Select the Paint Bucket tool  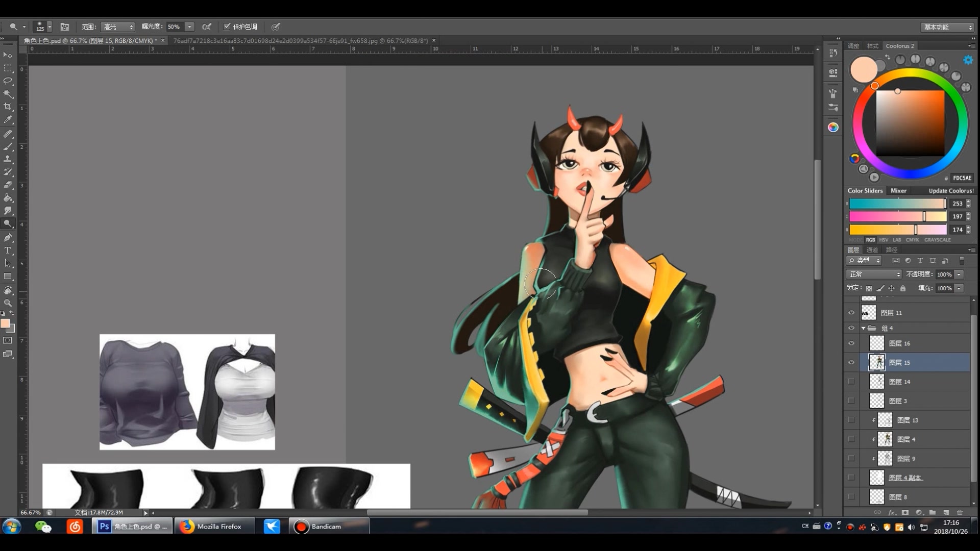click(8, 198)
